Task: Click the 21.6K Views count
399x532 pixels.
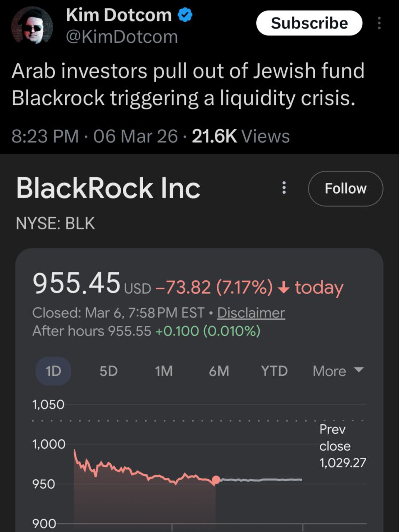Action: click(240, 136)
